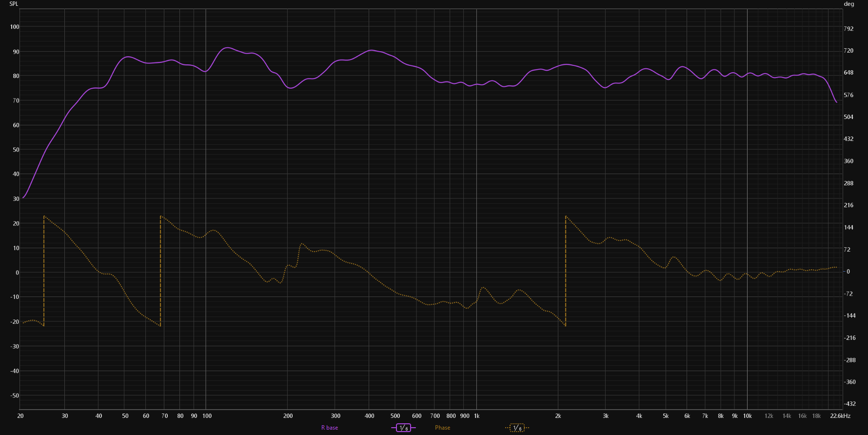Click the "4k" frequency axis label
868x435 pixels.
pyautogui.click(x=639, y=416)
